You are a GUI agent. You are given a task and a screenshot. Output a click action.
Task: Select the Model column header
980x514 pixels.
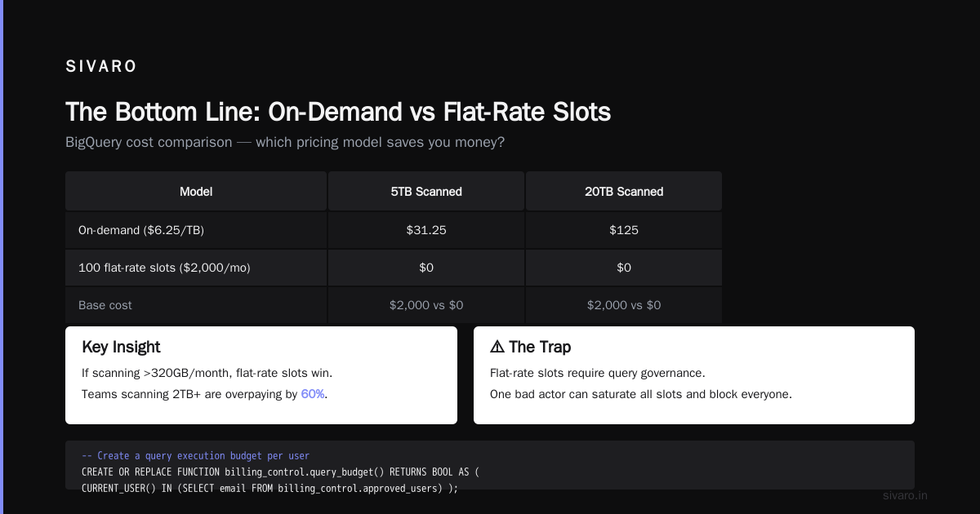pos(196,192)
